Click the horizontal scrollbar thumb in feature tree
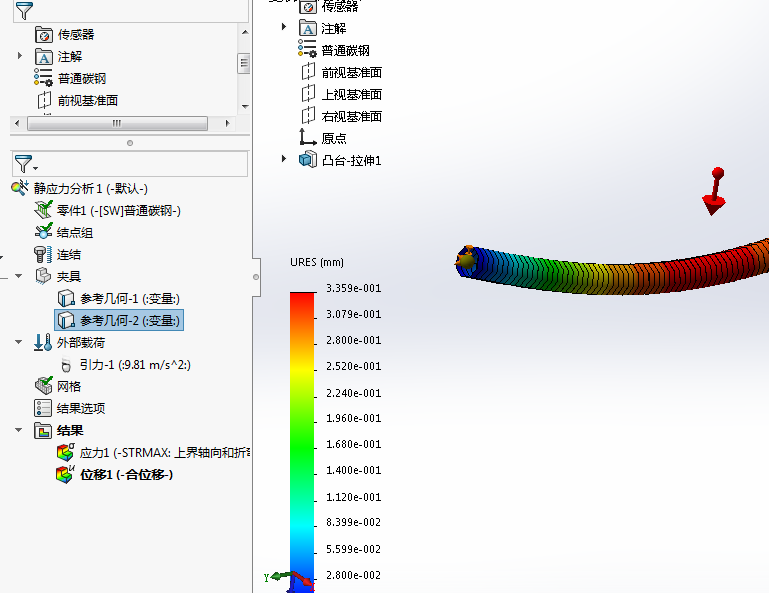This screenshot has width=769, height=593. (x=117, y=123)
